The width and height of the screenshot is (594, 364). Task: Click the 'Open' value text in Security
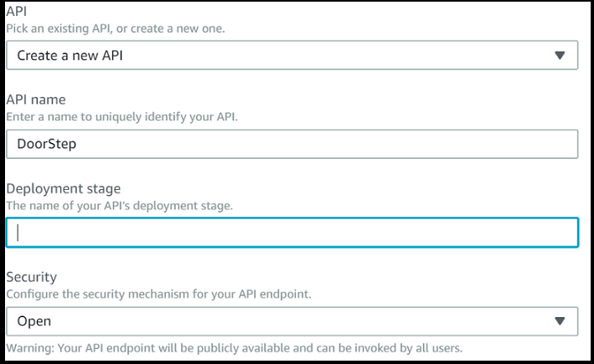34,321
